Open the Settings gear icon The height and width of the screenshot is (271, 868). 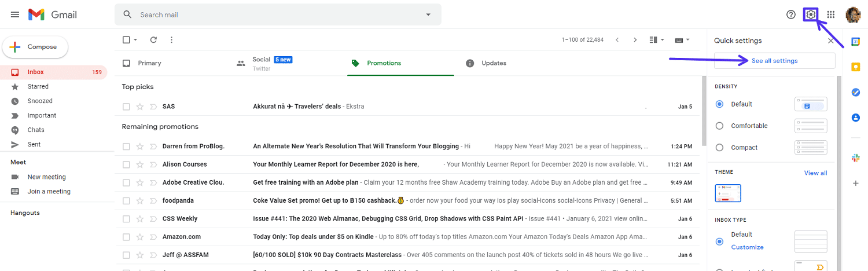811,14
